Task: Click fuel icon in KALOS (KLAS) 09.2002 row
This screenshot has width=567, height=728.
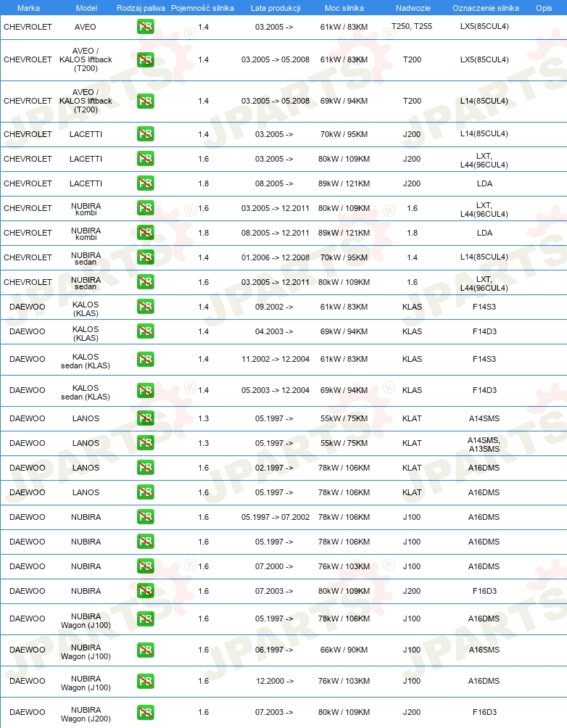Action: click(x=145, y=307)
